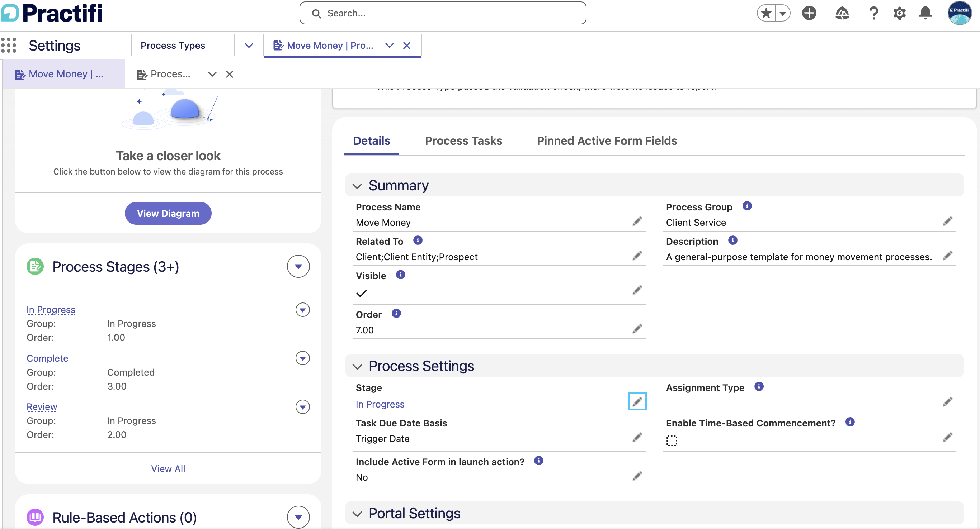The image size is (980, 529).
Task: Open the Move Money workspace tab menu
Action: pos(389,46)
